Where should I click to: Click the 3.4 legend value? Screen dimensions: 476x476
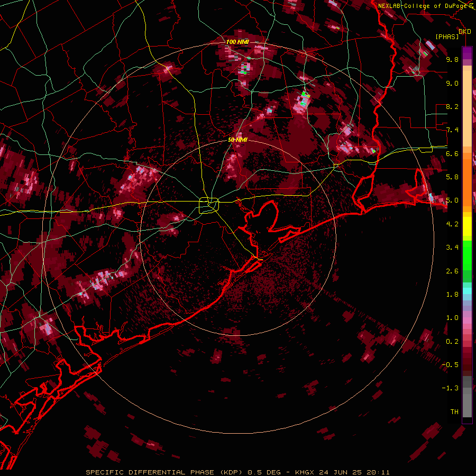click(452, 248)
